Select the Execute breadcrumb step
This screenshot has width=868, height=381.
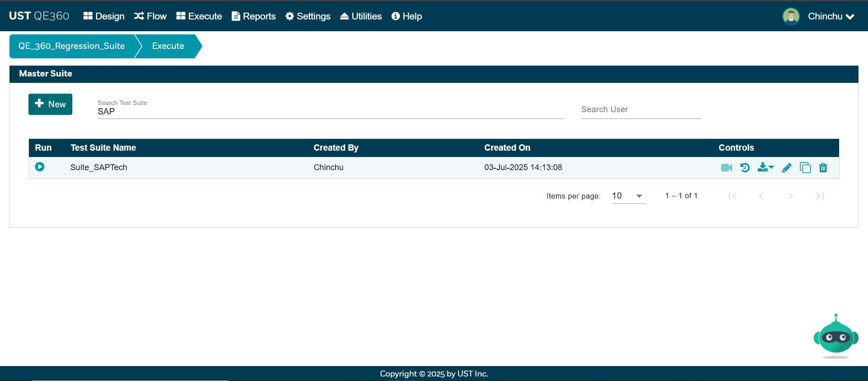168,46
